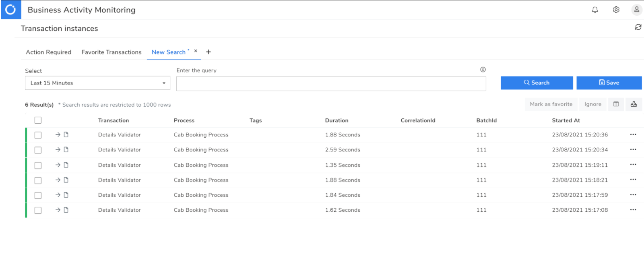Click into the Enter the query field
The width and height of the screenshot is (644, 271).
click(331, 83)
